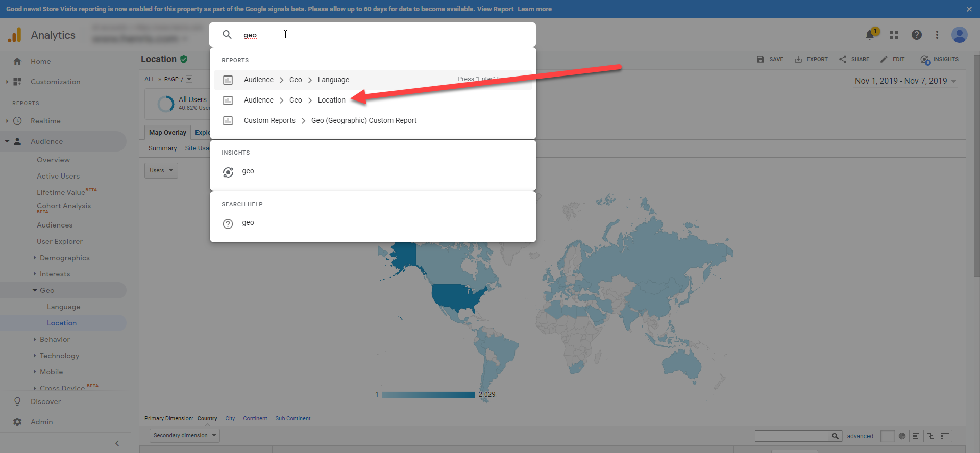980x453 pixels.
Task: Dismiss the Store Visits notification banner
Action: (x=969, y=9)
